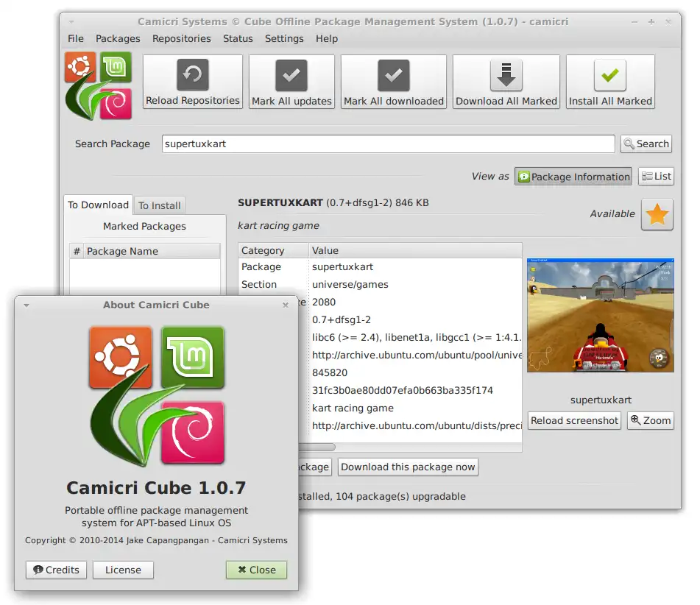700x605 pixels.
Task: Click the License button in About dialog
Action: click(x=123, y=570)
